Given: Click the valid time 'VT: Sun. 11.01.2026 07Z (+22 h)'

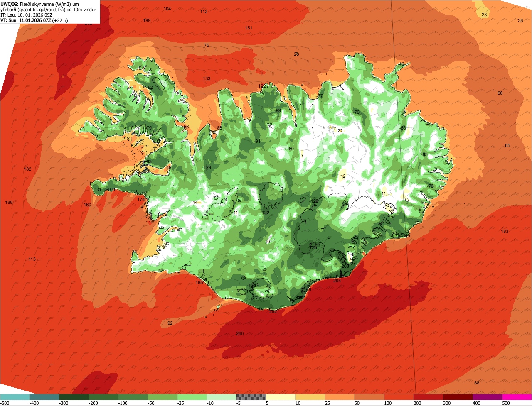Looking at the screenshot, I should [34, 20].
